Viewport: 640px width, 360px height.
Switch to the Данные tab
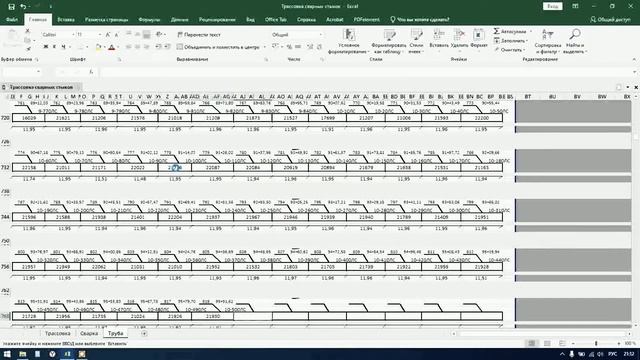pyautogui.click(x=180, y=20)
